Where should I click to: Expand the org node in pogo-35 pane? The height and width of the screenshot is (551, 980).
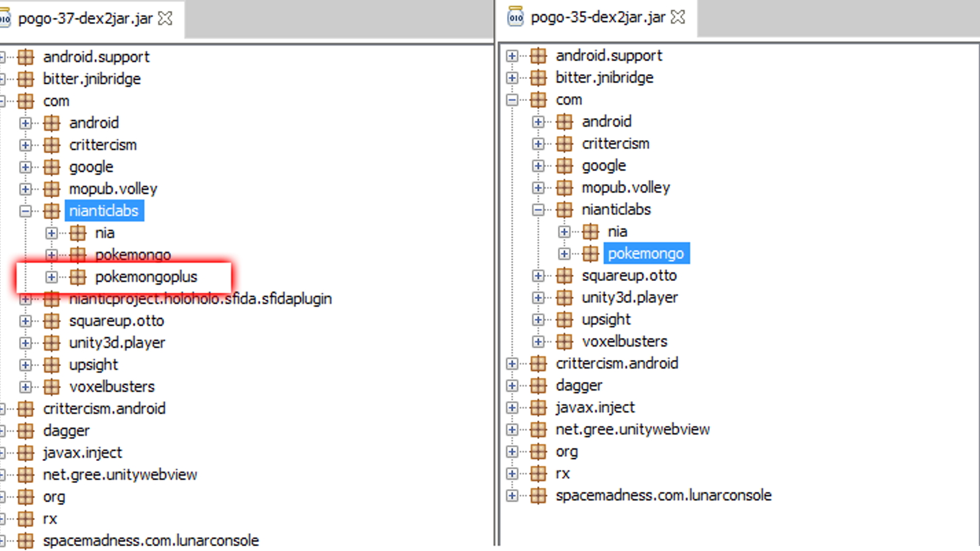[x=512, y=452]
